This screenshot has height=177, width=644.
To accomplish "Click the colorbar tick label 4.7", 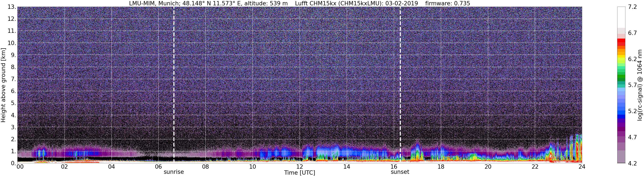I will pyautogui.click(x=632, y=137).
